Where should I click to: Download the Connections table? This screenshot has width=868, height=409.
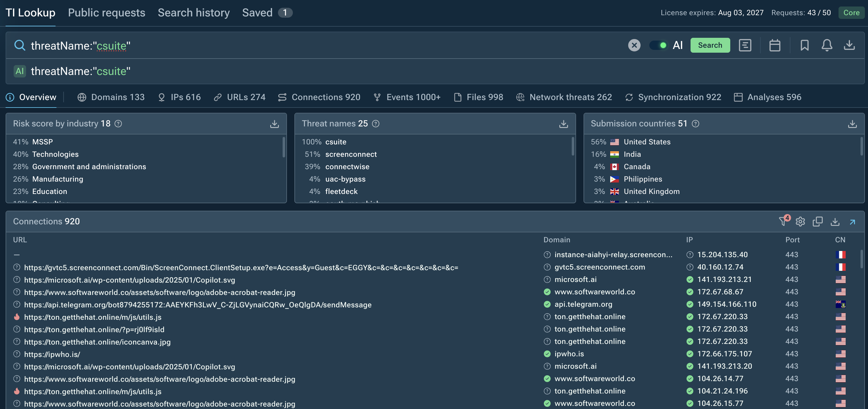[x=834, y=222]
